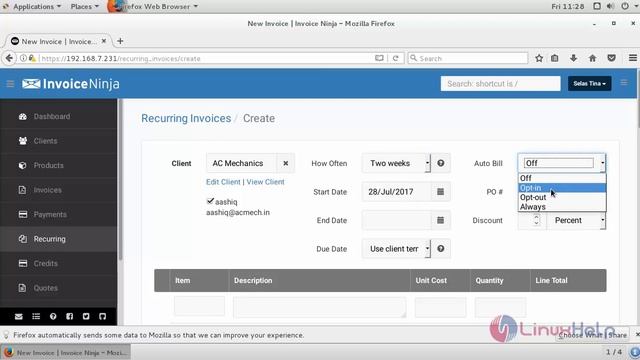Screen dimensions: 640x360
Task: Open the Start Date calendar picker
Action: [440, 192]
